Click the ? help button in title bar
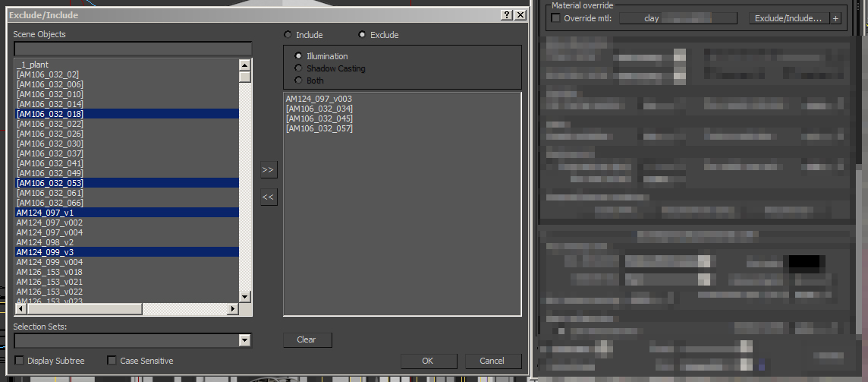Viewport: 868px width, 382px height. point(506,15)
